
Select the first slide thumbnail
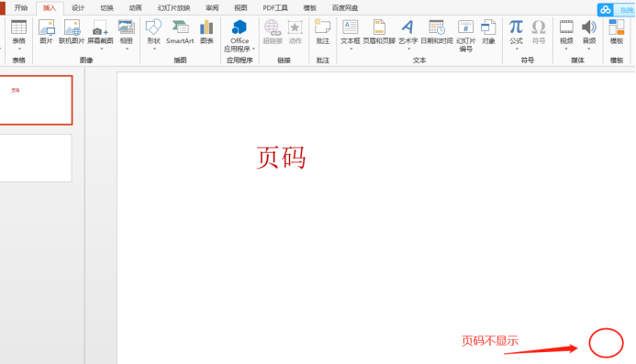click(x=36, y=100)
